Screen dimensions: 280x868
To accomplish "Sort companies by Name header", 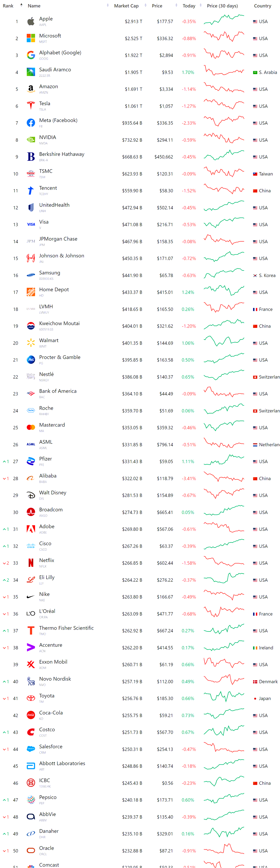I will (34, 6).
